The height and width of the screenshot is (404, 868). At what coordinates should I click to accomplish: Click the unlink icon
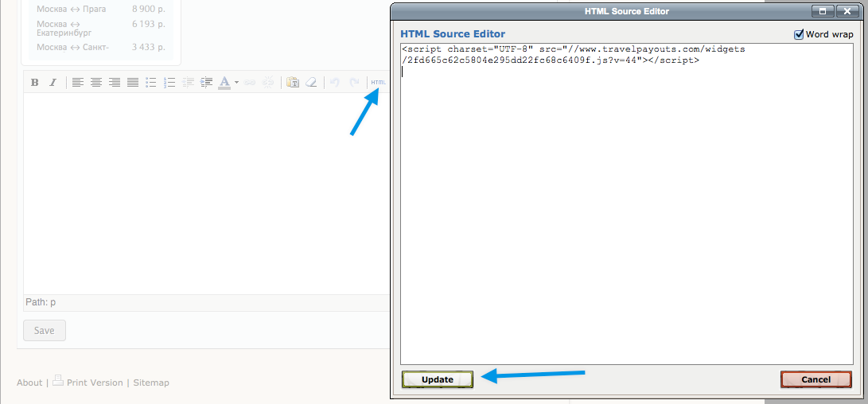[x=268, y=83]
